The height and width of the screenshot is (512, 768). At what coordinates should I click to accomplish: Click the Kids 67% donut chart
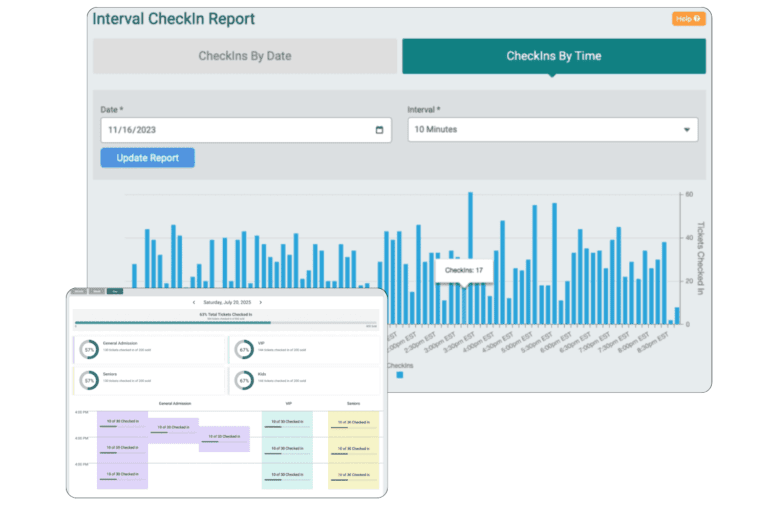(x=244, y=381)
